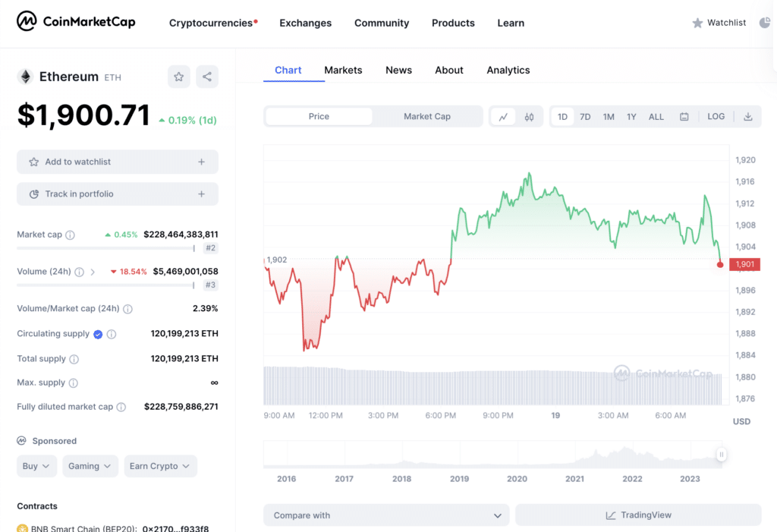Screen dimensions: 777x532
Task: Switch to the Chart tab
Action: pyautogui.click(x=288, y=71)
